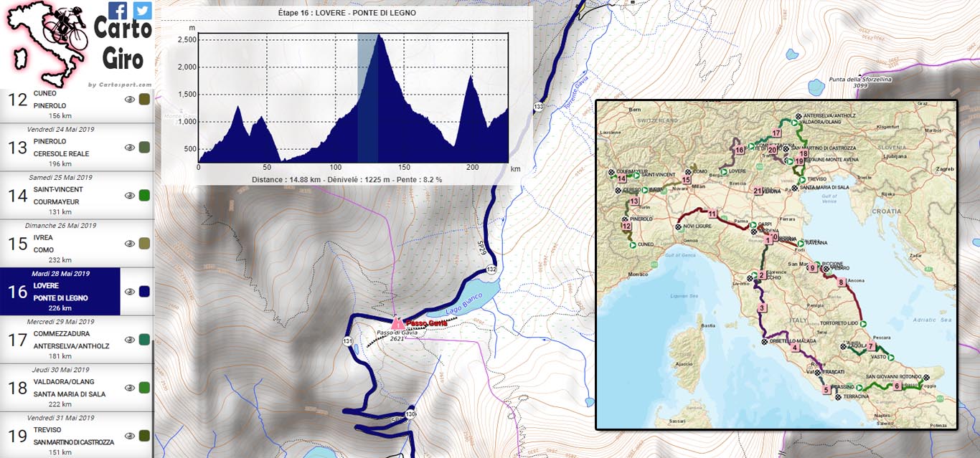Hide the stage 15 Ivrea–Como route
Screen dimensions: 980x458
point(130,244)
